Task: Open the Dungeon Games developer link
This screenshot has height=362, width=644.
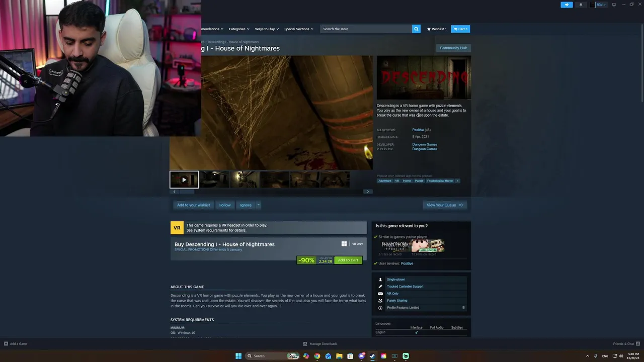Action: coord(425,144)
